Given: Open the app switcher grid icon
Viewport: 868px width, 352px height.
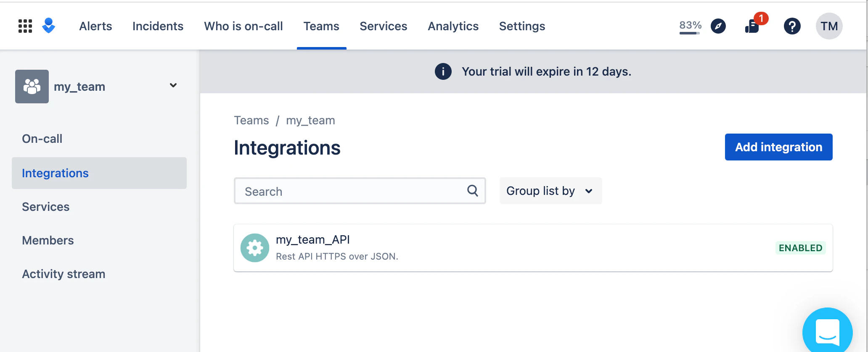Looking at the screenshot, I should coord(25,26).
